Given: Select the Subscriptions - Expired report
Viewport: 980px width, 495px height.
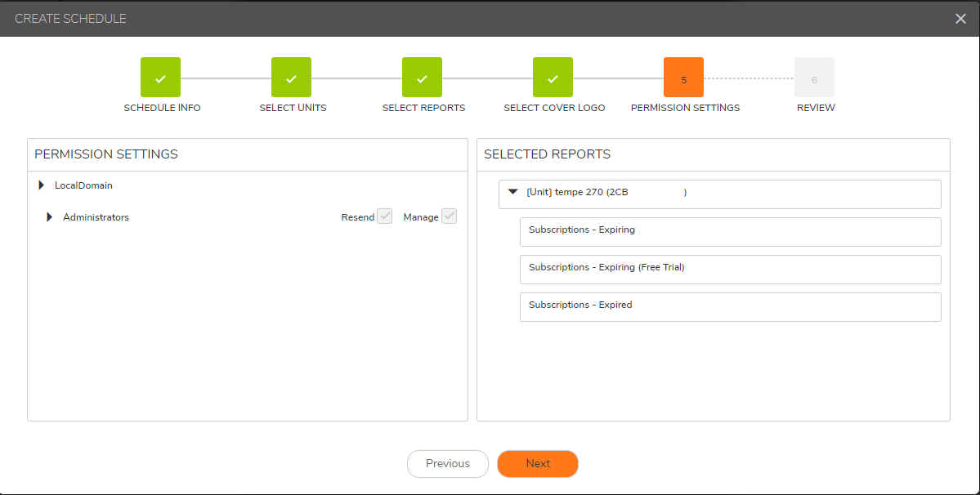Looking at the screenshot, I should click(729, 306).
